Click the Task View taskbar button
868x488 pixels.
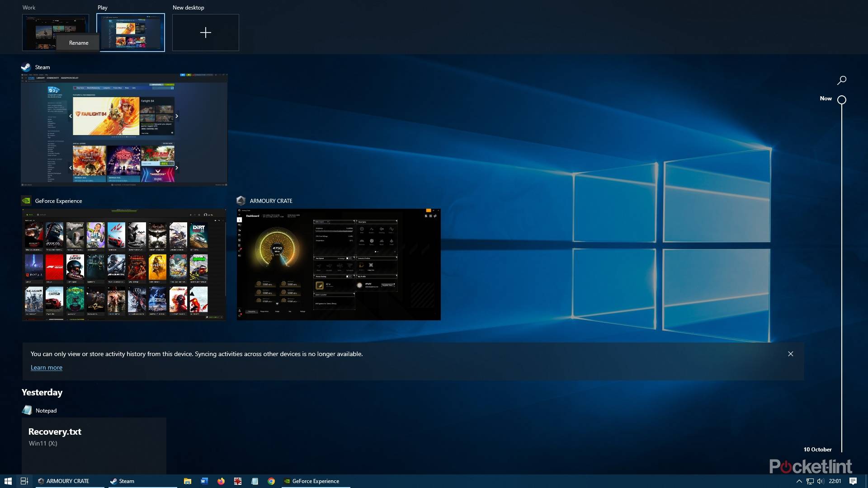coord(24,481)
